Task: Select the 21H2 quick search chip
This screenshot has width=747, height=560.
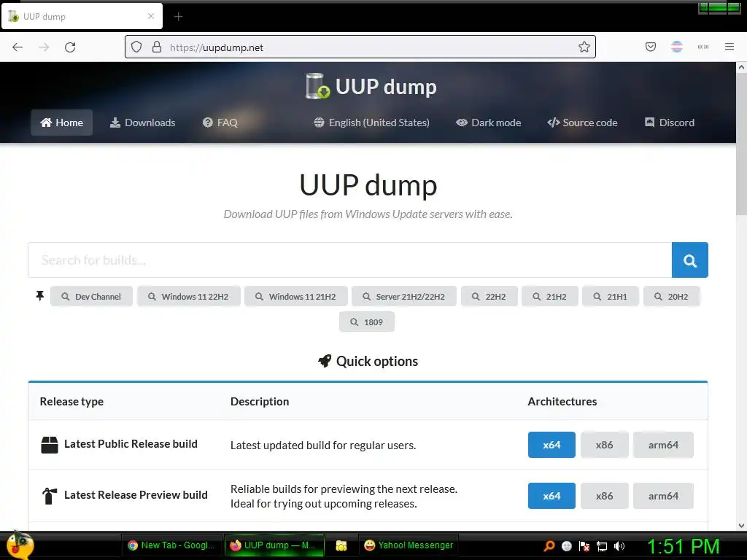Action: tap(550, 296)
